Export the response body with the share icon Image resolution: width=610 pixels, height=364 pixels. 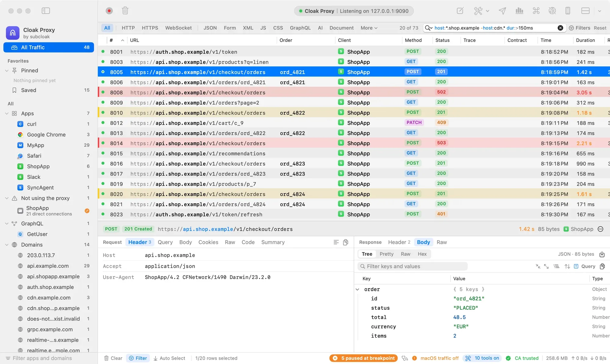[602, 254]
